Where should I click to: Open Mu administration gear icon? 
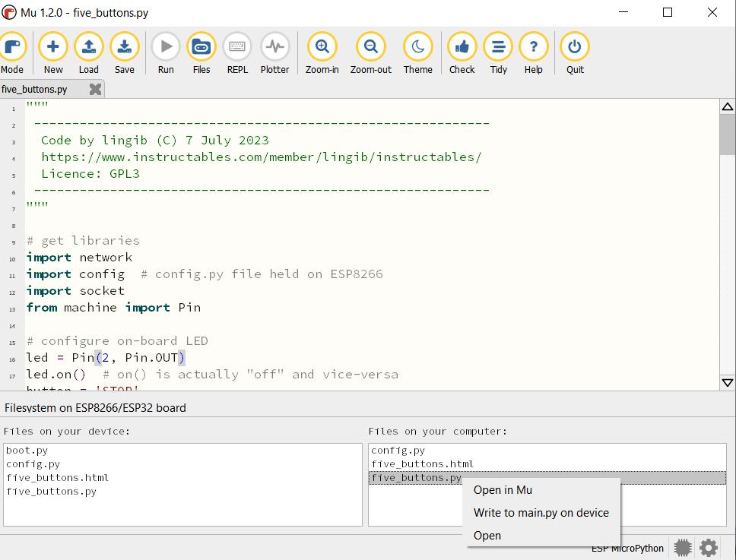click(x=709, y=547)
